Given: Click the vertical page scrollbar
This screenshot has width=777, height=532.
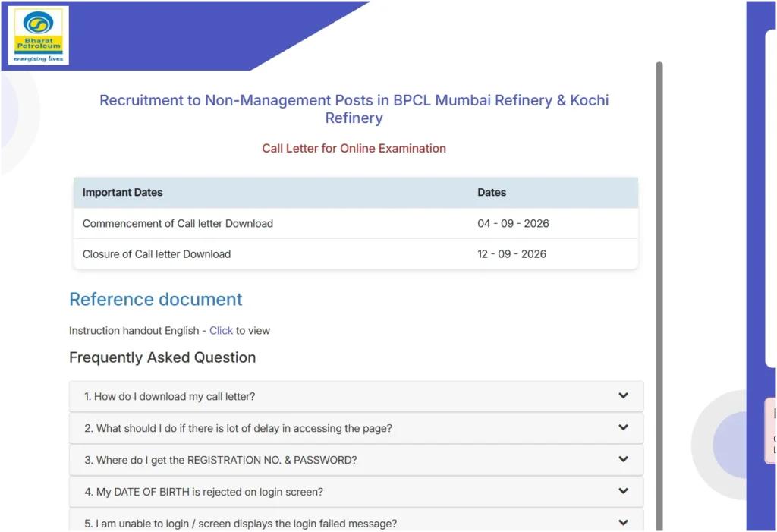Looking at the screenshot, I should pos(659,296).
